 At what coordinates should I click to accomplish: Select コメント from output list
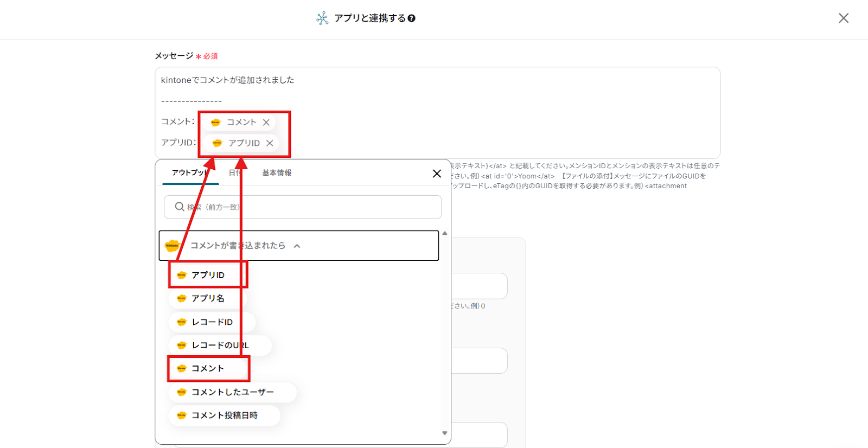209,369
